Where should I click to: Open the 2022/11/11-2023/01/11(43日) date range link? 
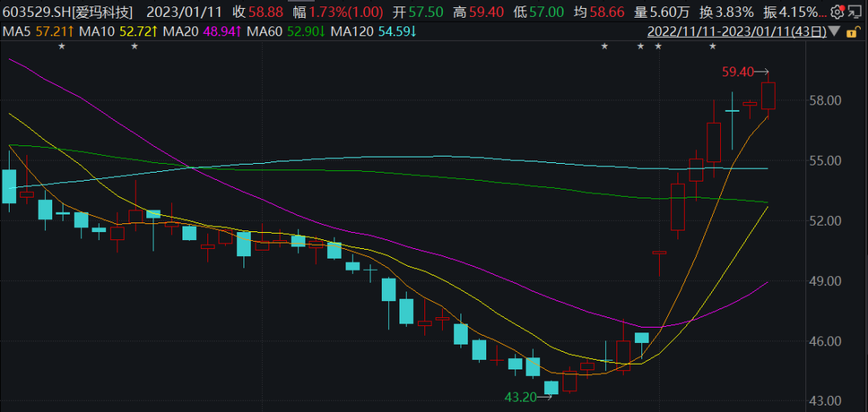pos(737,31)
